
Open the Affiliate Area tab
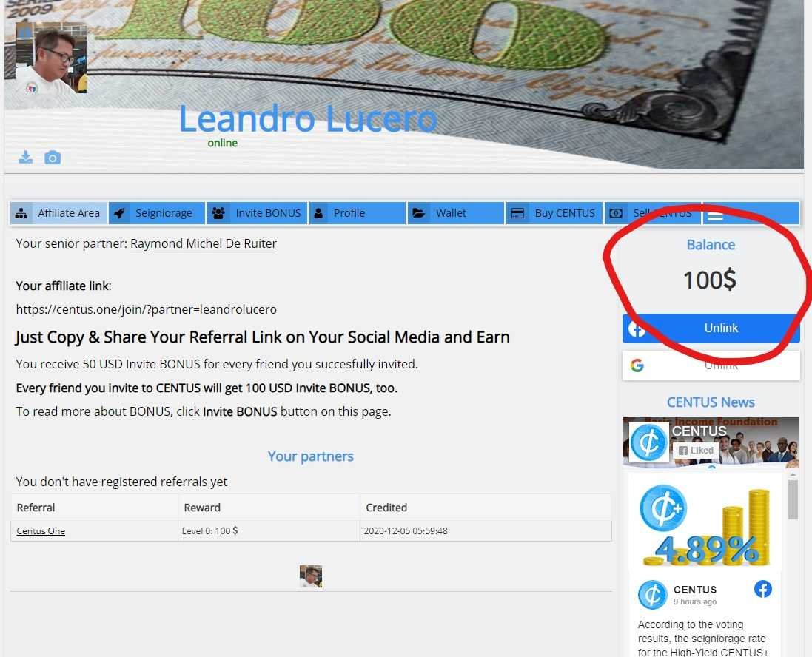click(x=58, y=213)
